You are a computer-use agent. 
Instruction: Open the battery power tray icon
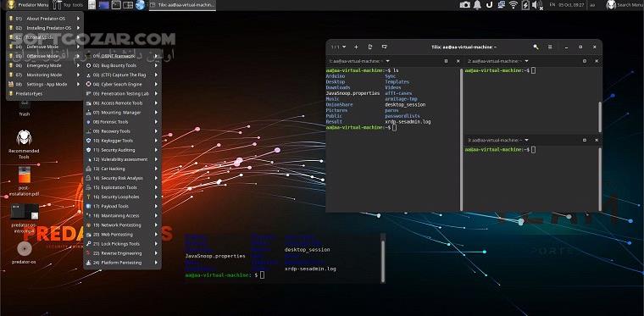click(525, 5)
